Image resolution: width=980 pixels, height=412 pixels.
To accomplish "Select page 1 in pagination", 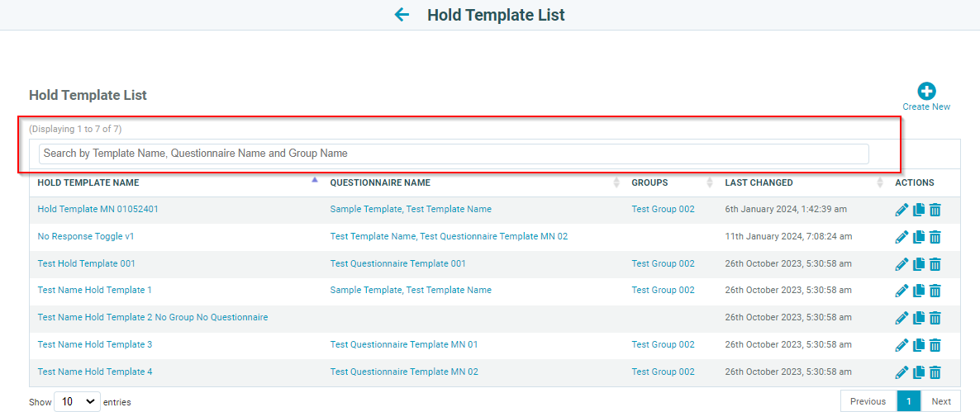I will pyautogui.click(x=909, y=401).
